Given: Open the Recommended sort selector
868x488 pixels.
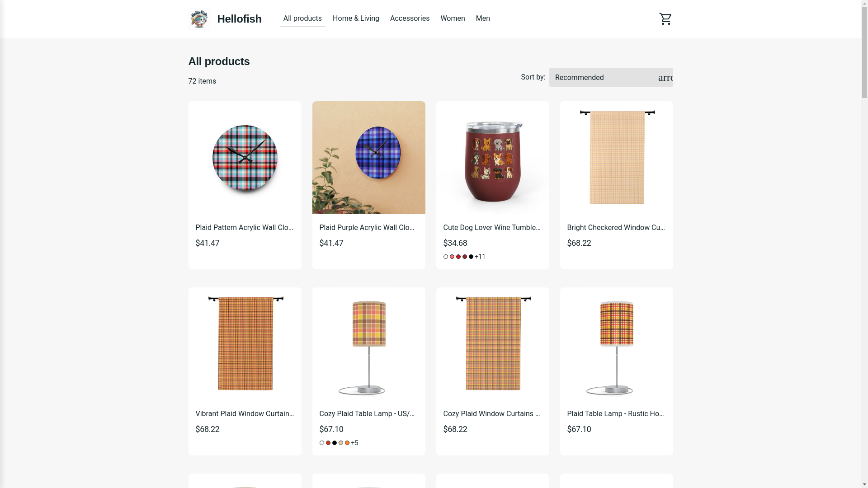Looking at the screenshot, I should coord(601,78).
